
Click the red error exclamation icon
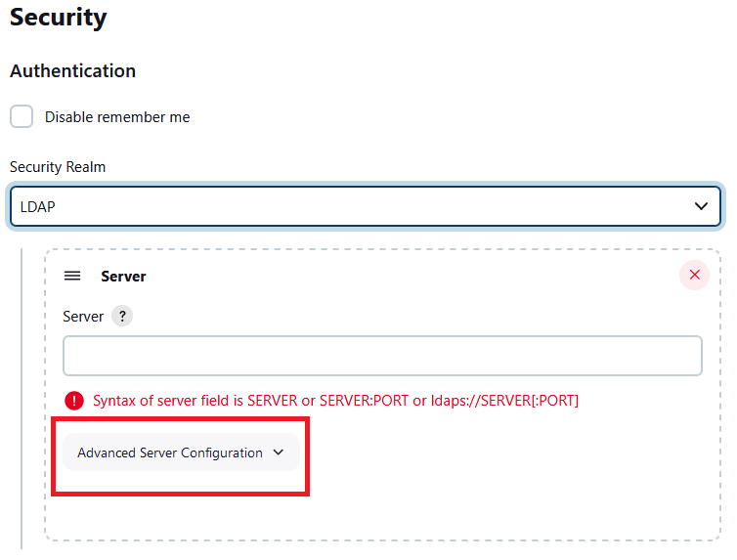(74, 400)
